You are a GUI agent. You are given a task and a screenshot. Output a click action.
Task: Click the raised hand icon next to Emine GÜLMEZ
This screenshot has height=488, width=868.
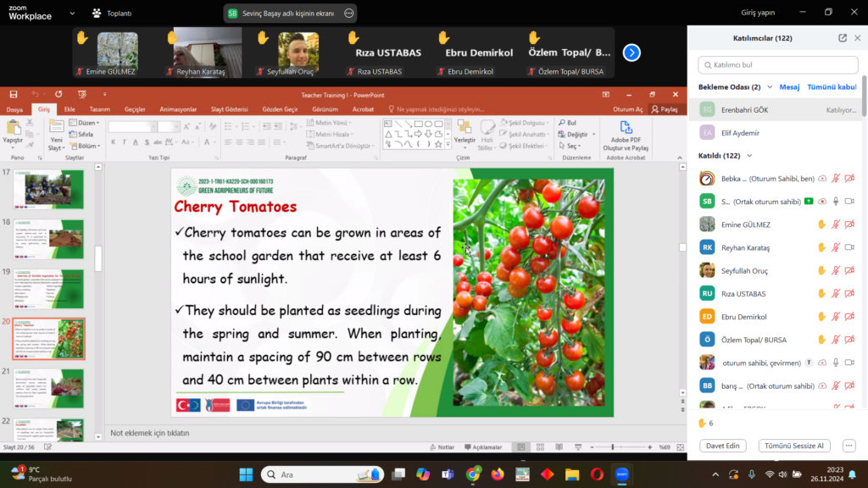pos(821,225)
